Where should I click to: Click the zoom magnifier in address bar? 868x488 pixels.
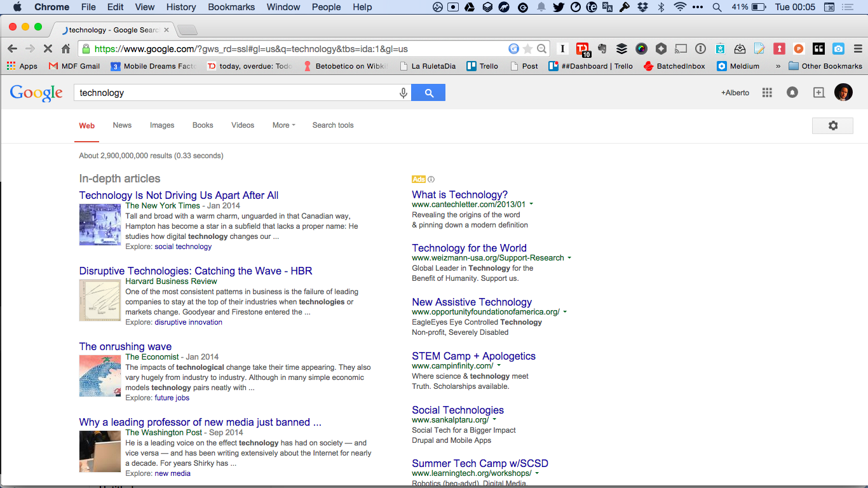541,49
